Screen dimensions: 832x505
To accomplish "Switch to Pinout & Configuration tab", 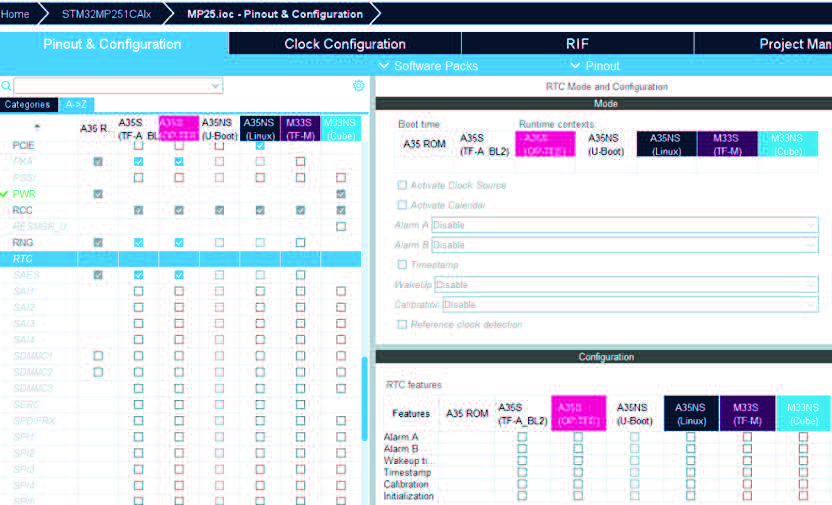I will pyautogui.click(x=112, y=44).
